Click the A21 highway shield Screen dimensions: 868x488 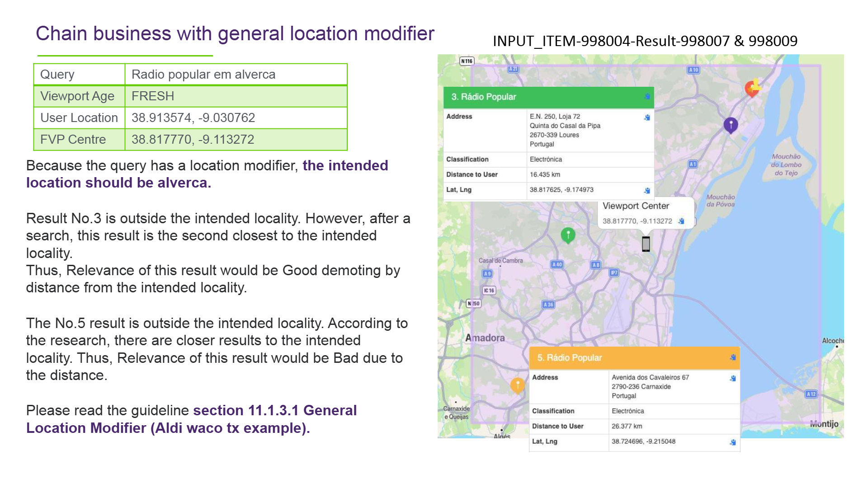[x=513, y=69]
